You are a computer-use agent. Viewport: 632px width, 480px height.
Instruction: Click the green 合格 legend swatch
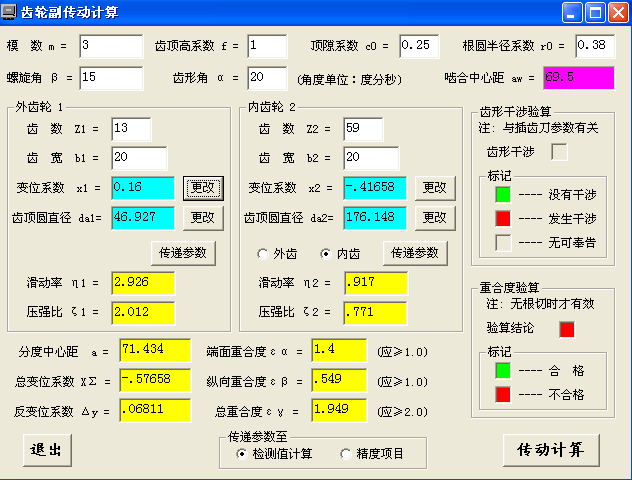[x=503, y=371]
